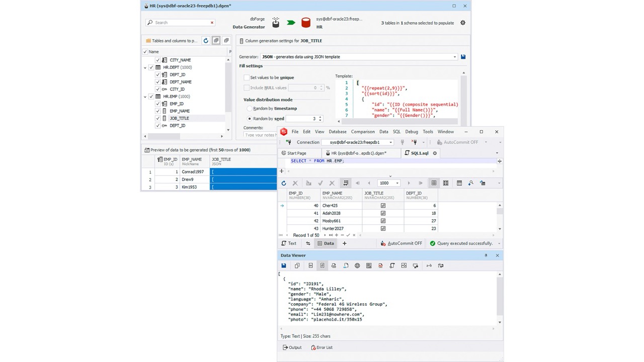
Task: Click the Output button at the bottom
Action: click(x=292, y=347)
